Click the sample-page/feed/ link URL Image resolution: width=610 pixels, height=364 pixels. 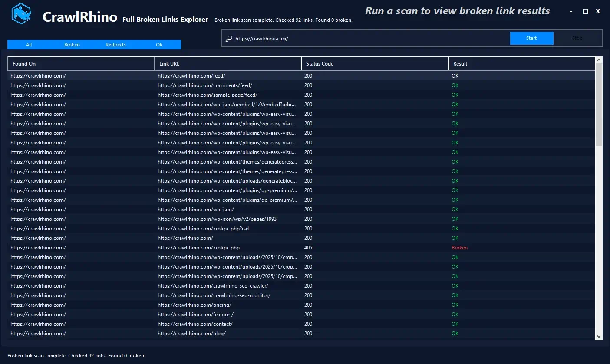208,95
